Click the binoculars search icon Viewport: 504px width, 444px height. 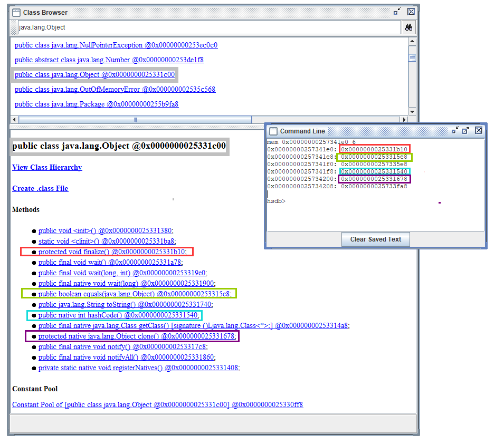408,27
